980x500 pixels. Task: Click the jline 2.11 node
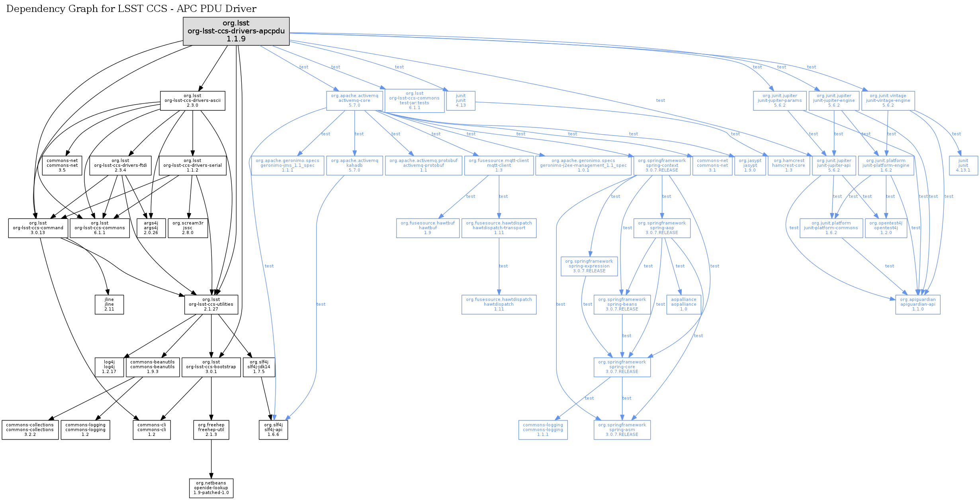pyautogui.click(x=109, y=305)
